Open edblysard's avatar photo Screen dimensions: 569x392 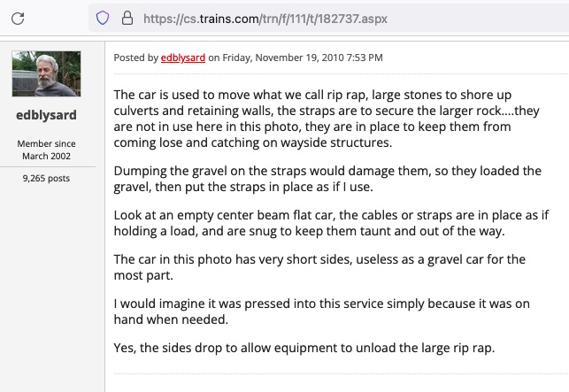pos(46,73)
